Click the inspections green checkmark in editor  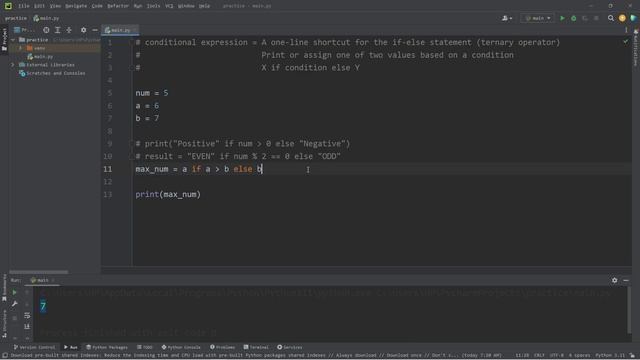[x=625, y=42]
